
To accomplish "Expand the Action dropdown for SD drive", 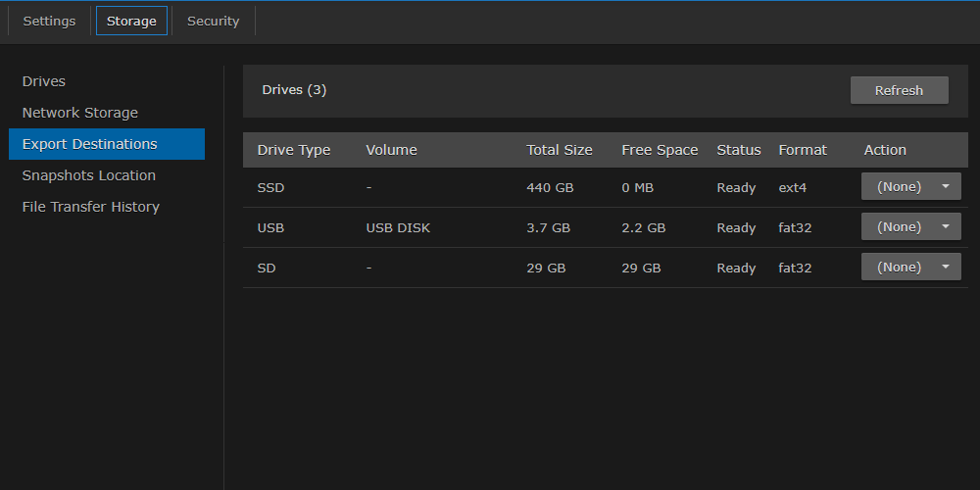I will 910,267.
